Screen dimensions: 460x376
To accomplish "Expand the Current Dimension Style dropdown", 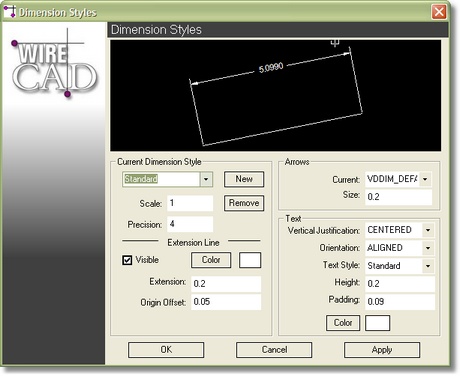I will 206,179.
